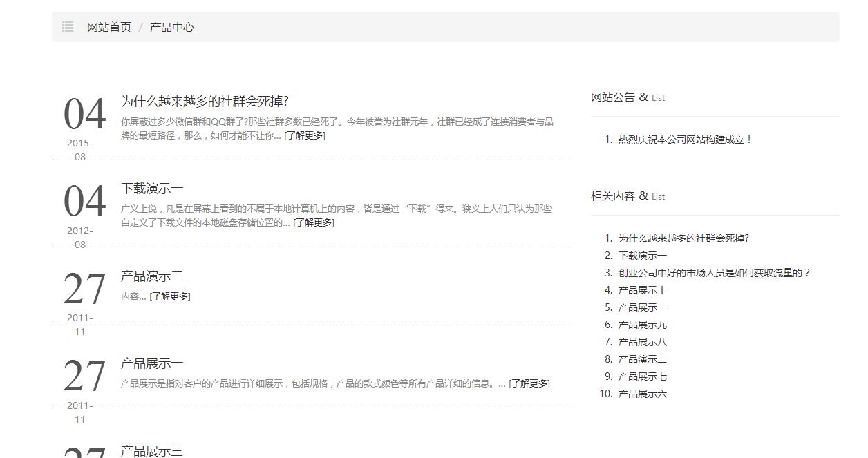Open the 下载演示一 article heading in main list
868x458 pixels.
pyautogui.click(x=152, y=189)
